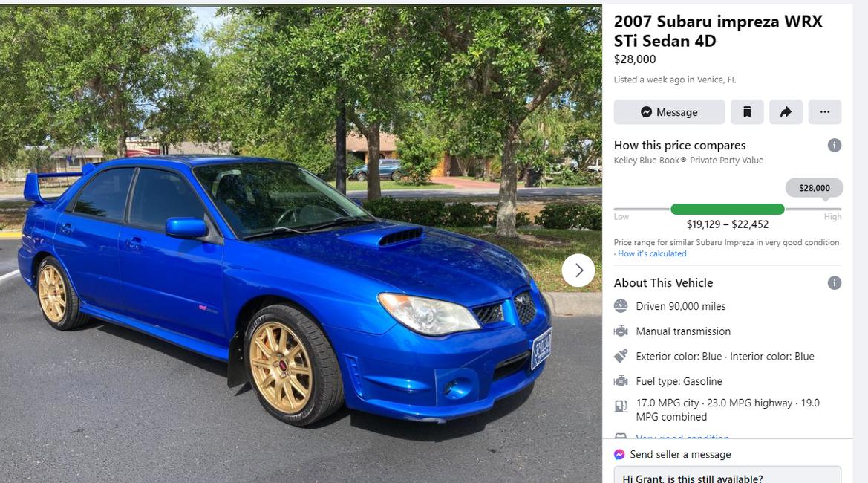Go to next photo with the right chevron

tap(578, 270)
